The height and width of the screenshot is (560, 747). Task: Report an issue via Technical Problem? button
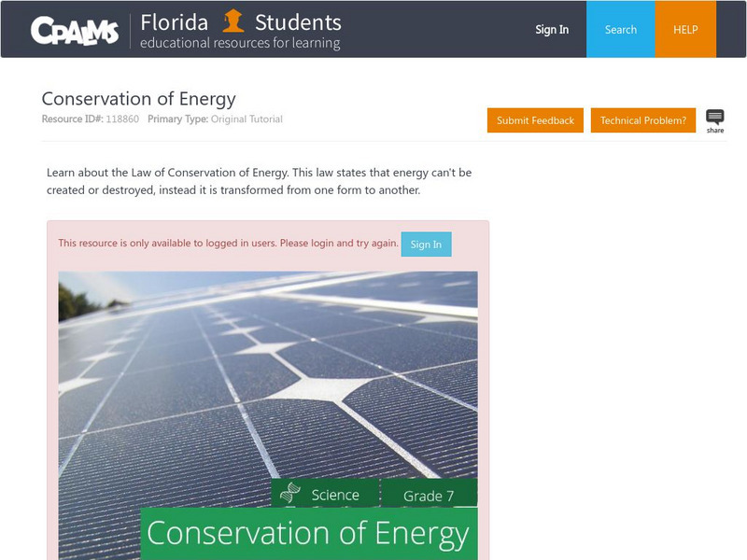click(x=642, y=120)
